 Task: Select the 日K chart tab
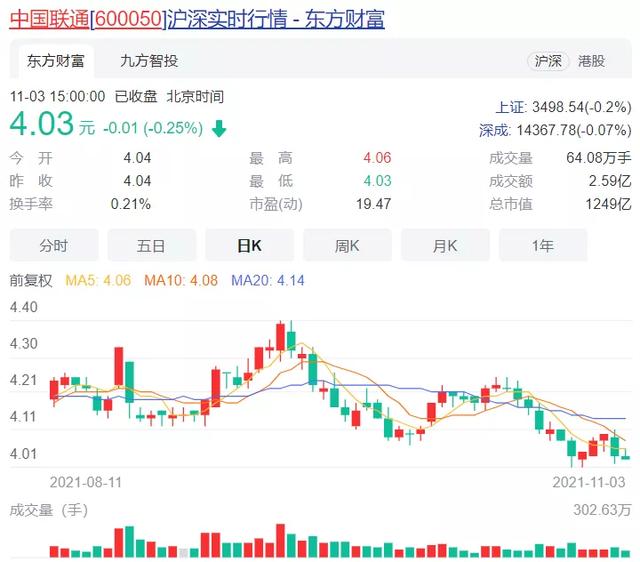(x=249, y=246)
